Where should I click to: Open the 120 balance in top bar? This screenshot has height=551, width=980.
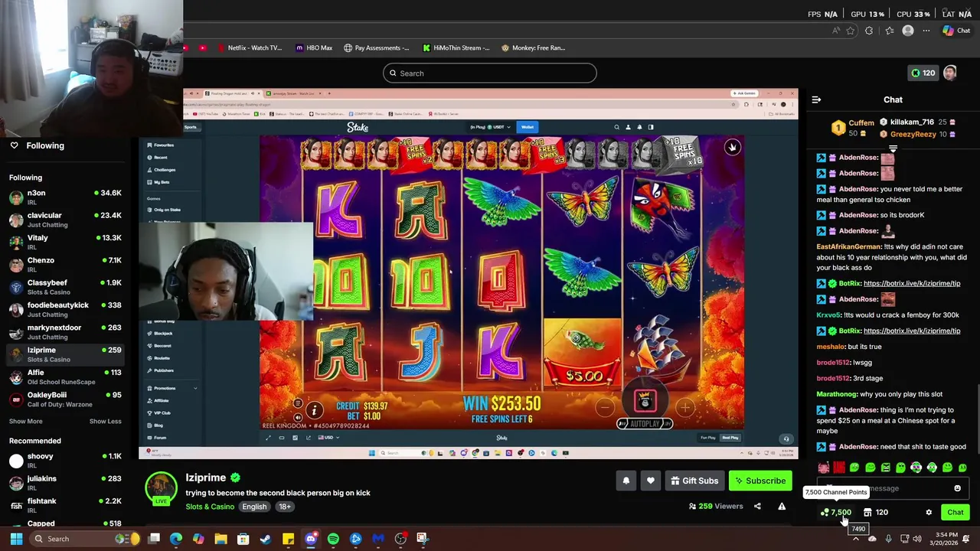point(922,73)
